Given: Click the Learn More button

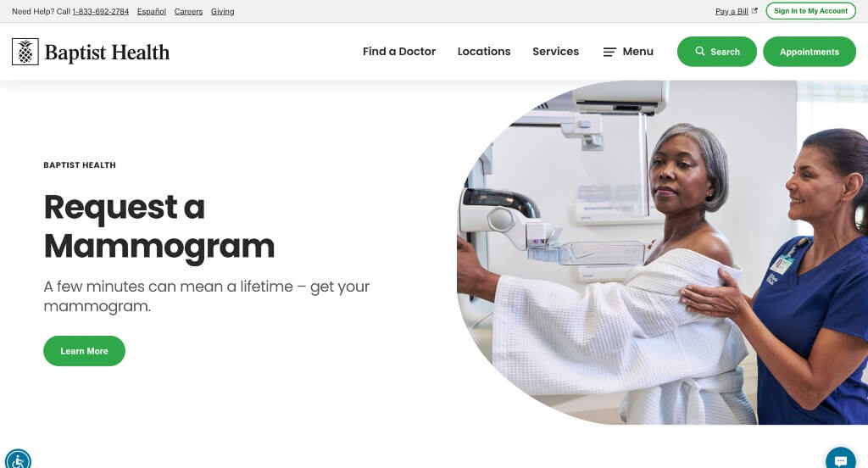Looking at the screenshot, I should [84, 351].
